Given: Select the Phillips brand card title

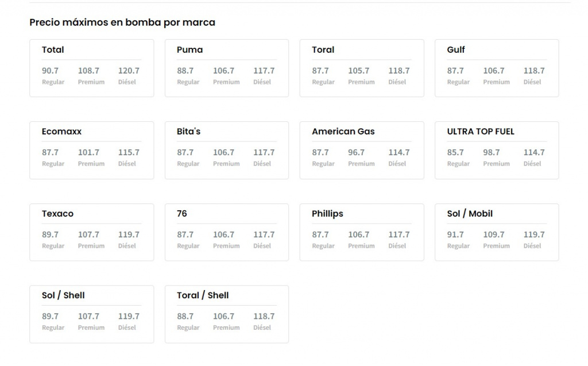Looking at the screenshot, I should click(x=327, y=214).
